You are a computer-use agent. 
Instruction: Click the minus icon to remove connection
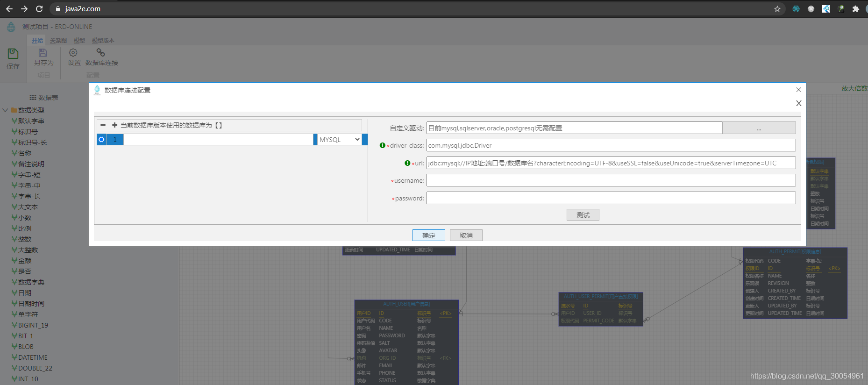click(103, 125)
